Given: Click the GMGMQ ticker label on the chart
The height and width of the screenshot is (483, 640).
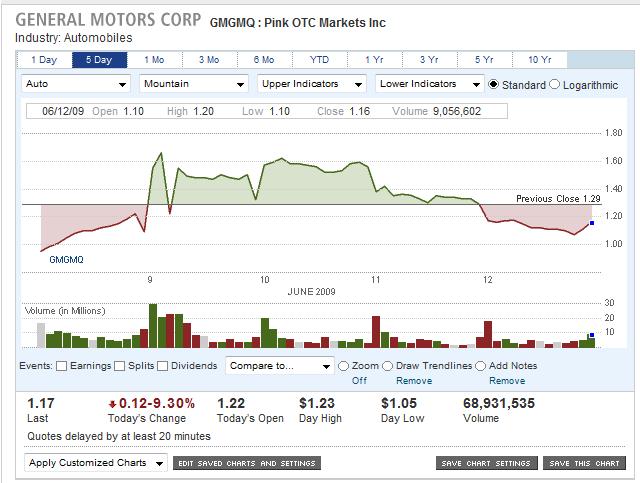Looking at the screenshot, I should [x=66, y=260].
